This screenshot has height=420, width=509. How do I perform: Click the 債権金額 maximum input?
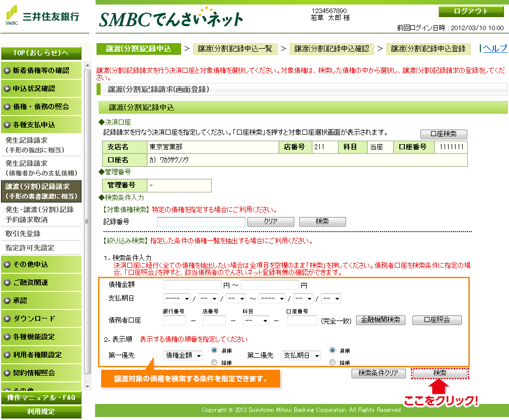point(270,285)
